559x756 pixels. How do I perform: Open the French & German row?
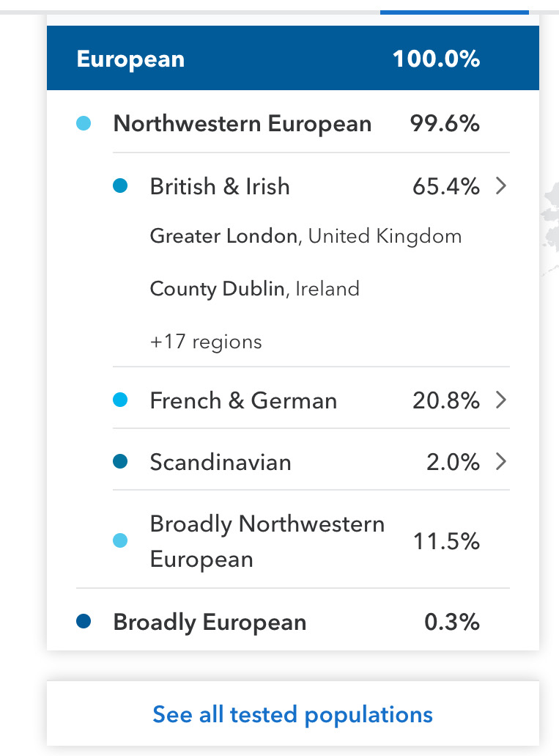pos(311,400)
